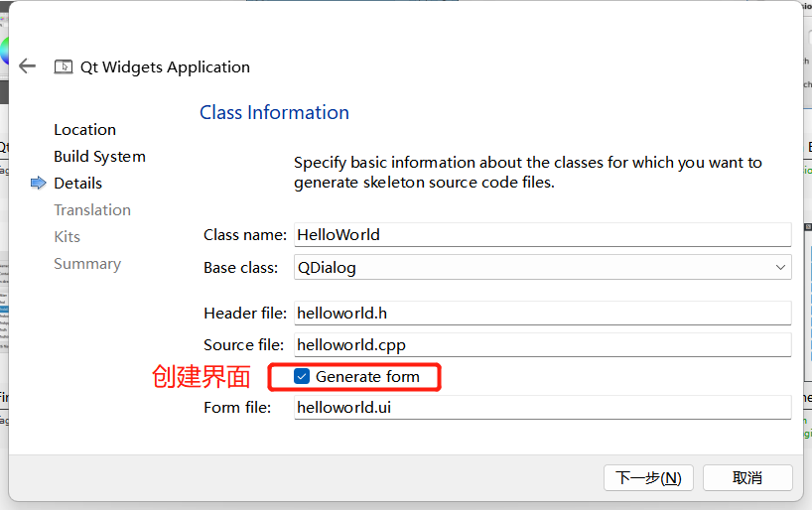Click the Generate form label text

[x=367, y=377]
